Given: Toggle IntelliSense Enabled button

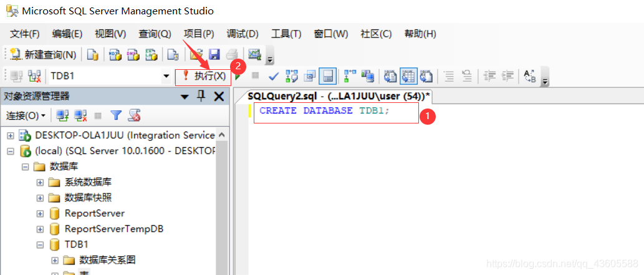Looking at the screenshot, I should [328, 76].
